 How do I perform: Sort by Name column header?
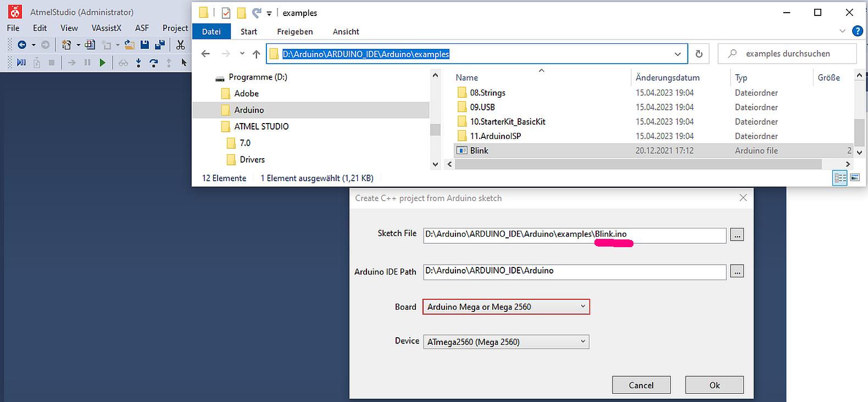coord(467,77)
